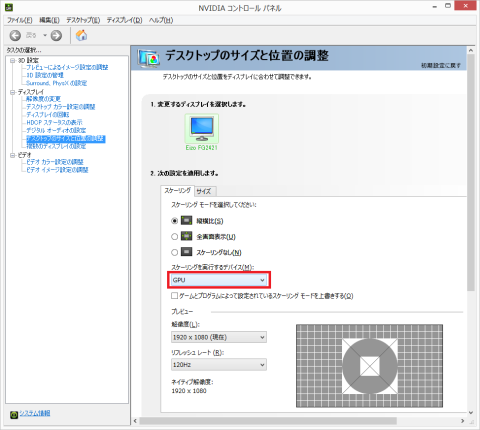This screenshot has width=480, height=430.
Task: Switch to the サイズ tab
Action: [x=204, y=191]
